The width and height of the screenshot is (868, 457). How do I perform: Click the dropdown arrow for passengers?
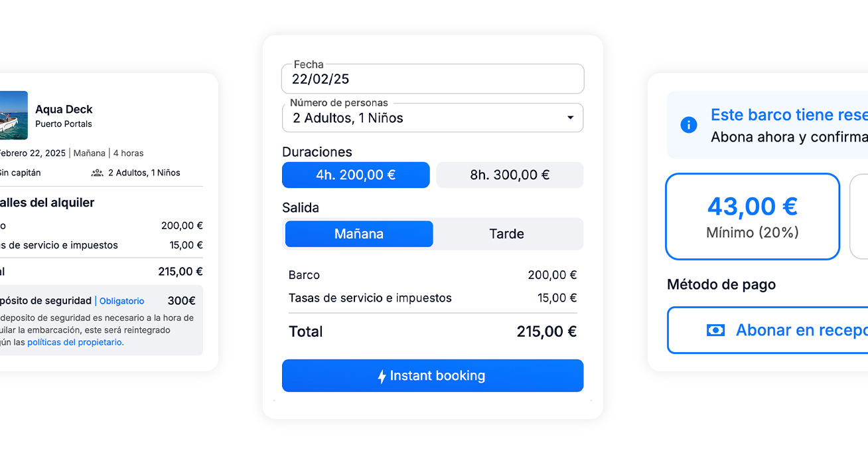(570, 118)
